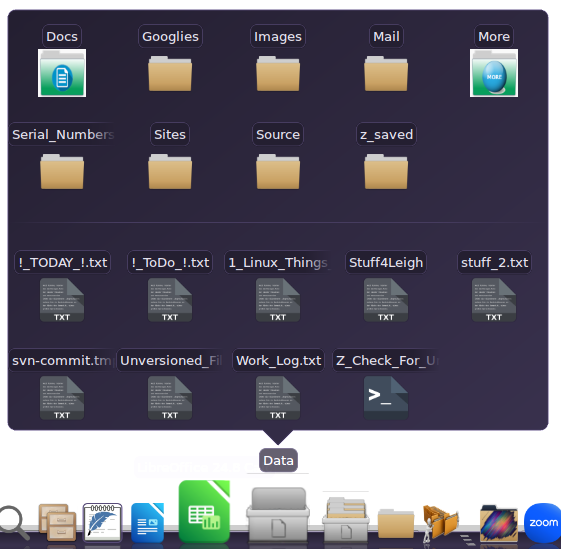
Task: Launch LibreOffice Calc from the dock
Action: (x=204, y=512)
